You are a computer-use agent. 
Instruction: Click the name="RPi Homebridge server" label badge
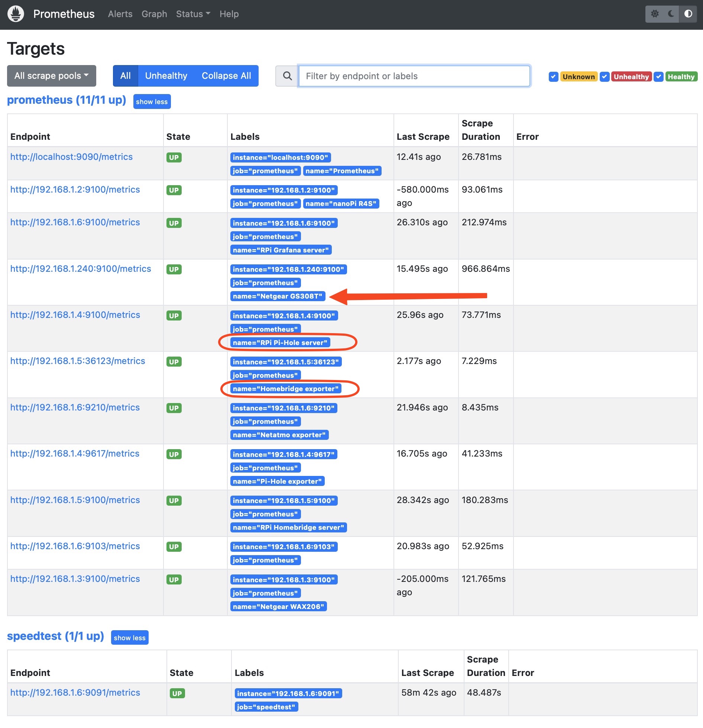(289, 528)
